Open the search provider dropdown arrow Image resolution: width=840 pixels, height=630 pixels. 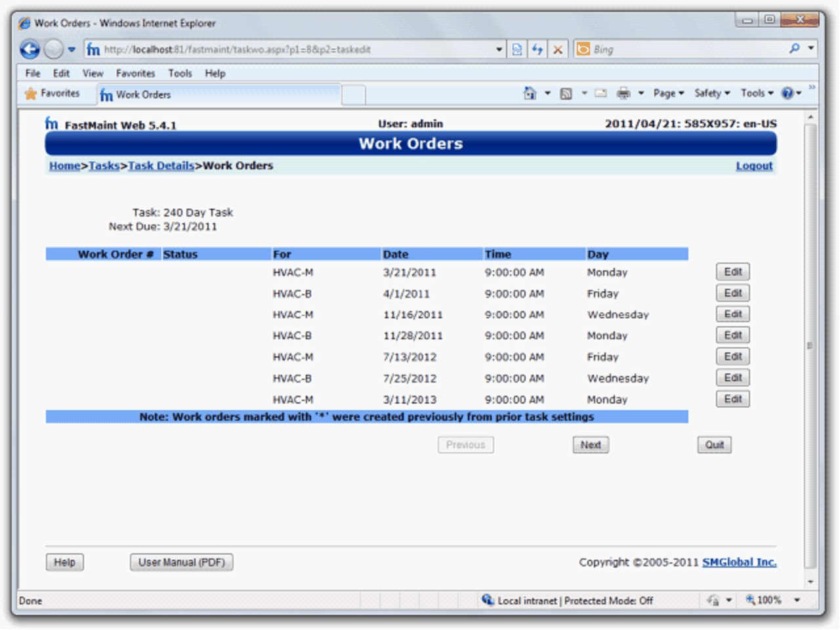[x=811, y=49]
